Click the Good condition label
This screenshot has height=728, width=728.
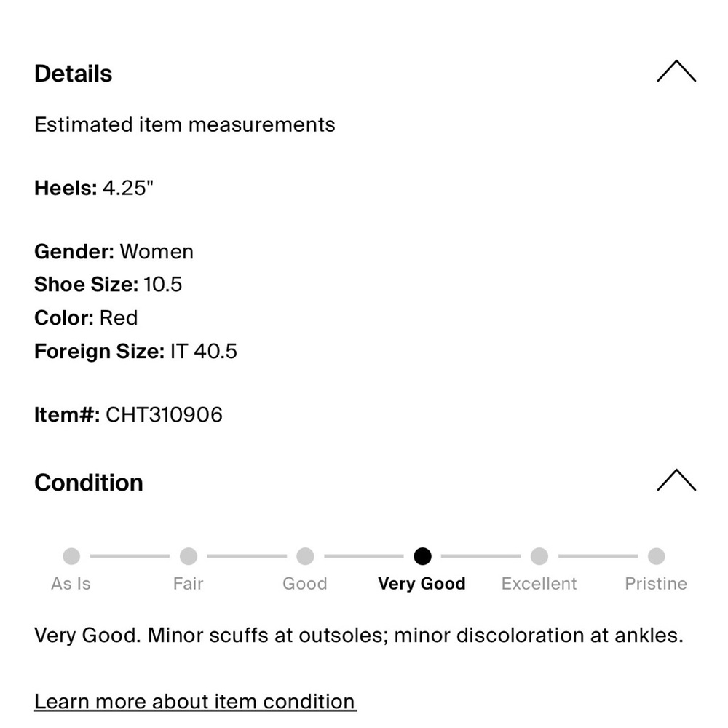305,584
